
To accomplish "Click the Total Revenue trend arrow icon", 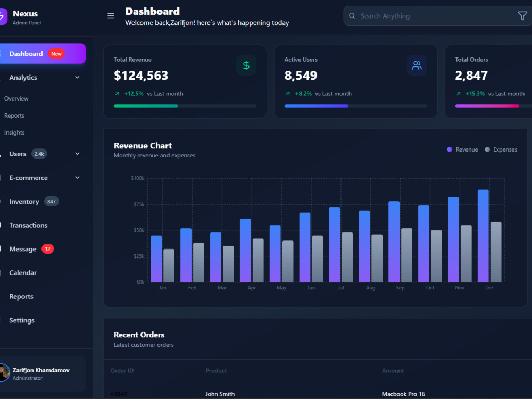I will coord(117,94).
